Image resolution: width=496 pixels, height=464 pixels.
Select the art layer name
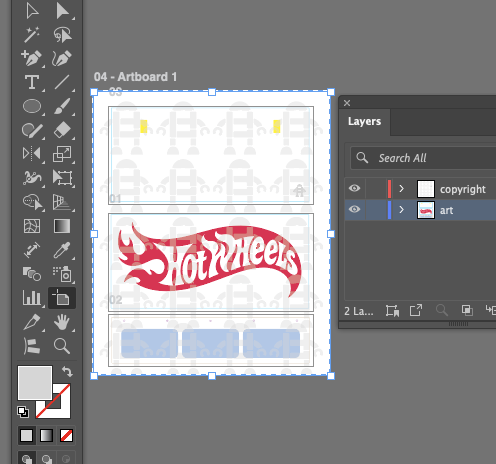click(x=446, y=210)
